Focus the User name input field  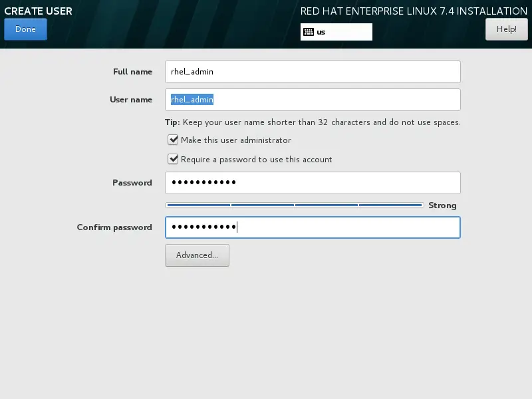(x=313, y=100)
